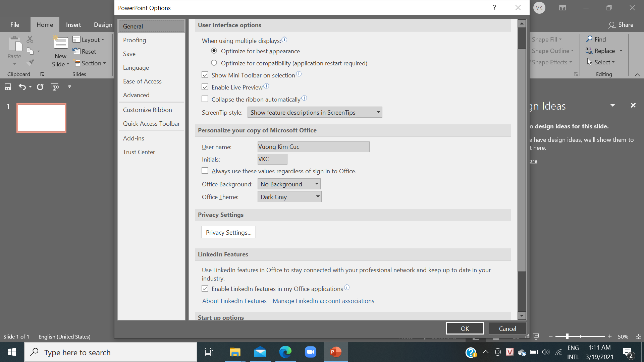Collapse the ribbon with chevron icon
Image resolution: width=644 pixels, height=362 pixels.
tap(637, 75)
